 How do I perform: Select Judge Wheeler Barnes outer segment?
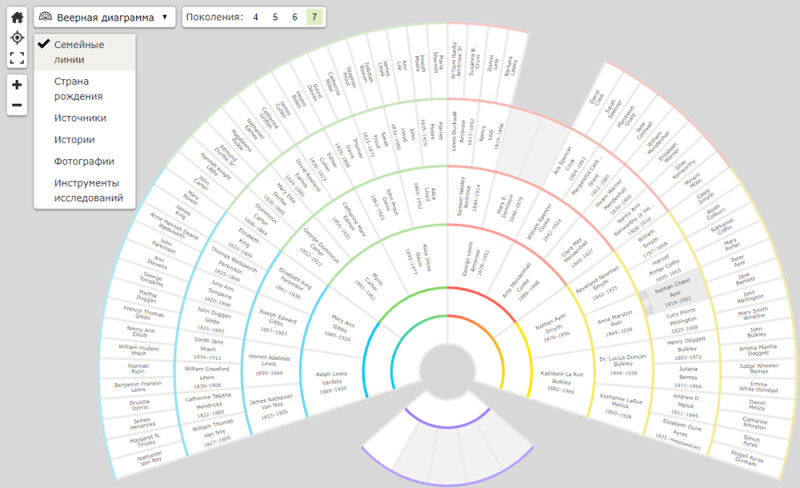click(x=758, y=368)
